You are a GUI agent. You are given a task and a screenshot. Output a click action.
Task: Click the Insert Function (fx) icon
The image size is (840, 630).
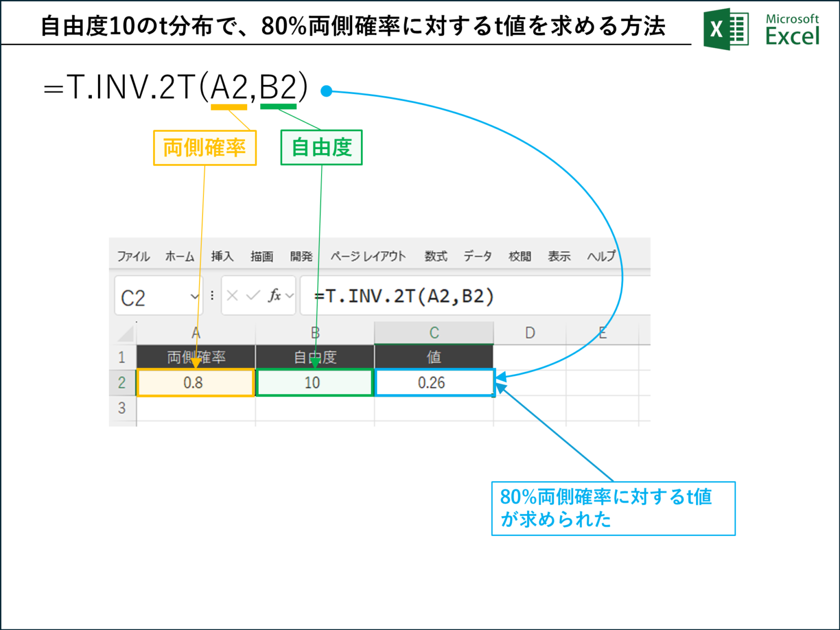276,295
